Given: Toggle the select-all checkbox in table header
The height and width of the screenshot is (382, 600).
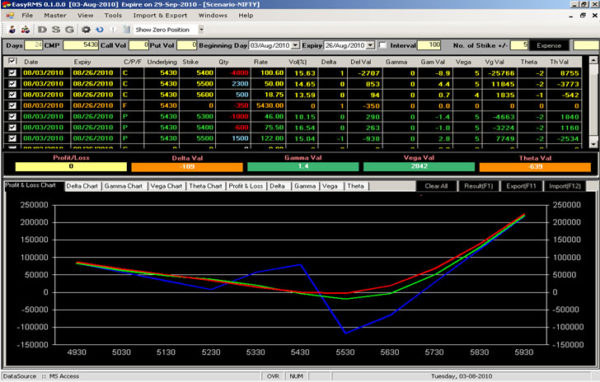Looking at the screenshot, I should pyautogui.click(x=12, y=61).
